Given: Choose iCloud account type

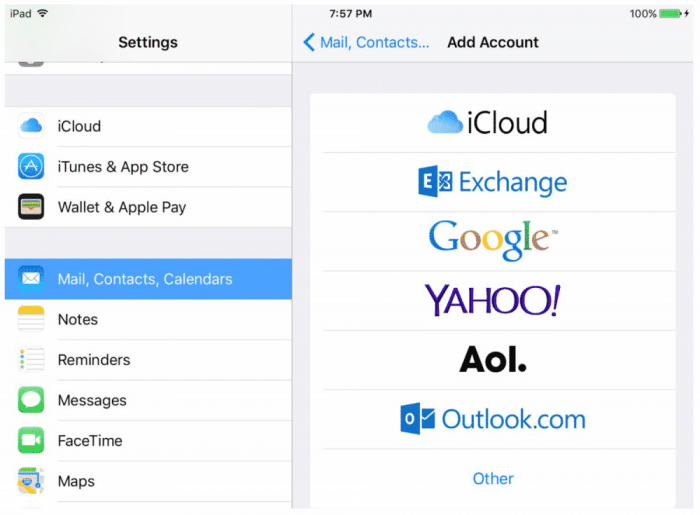Looking at the screenshot, I should click(493, 123).
